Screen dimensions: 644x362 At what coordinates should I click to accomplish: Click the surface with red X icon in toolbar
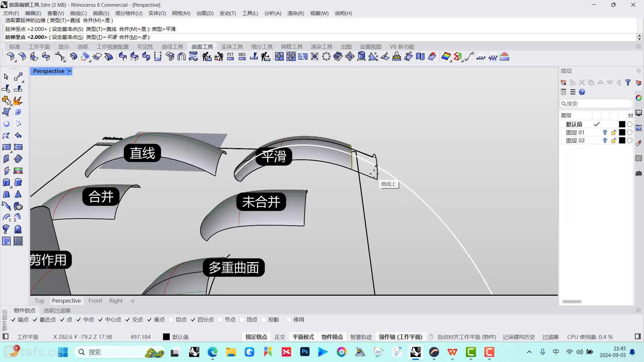432,57
